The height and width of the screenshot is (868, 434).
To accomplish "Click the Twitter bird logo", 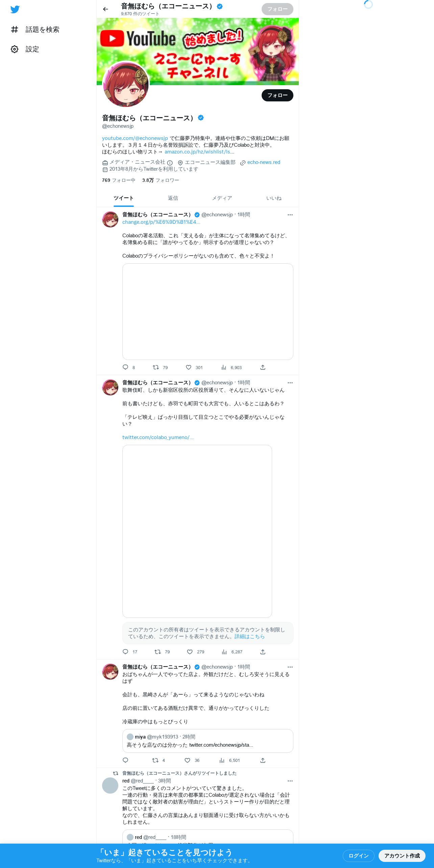I will [x=15, y=9].
